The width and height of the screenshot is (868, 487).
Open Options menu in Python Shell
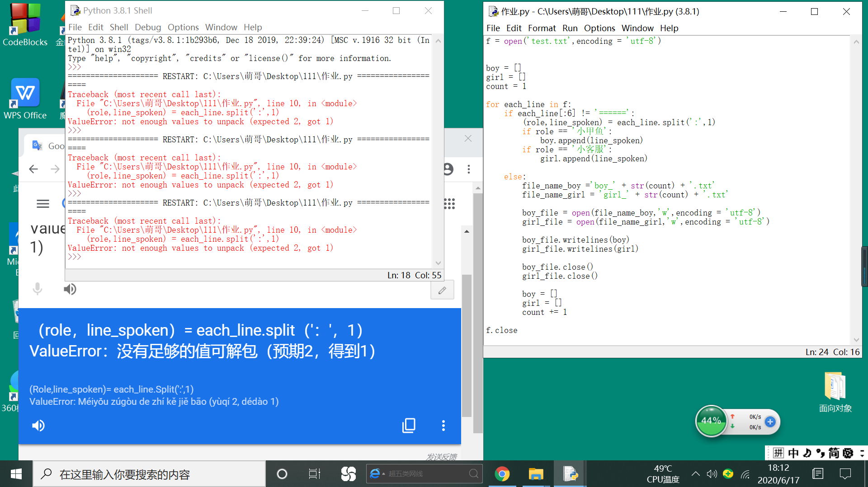(183, 27)
